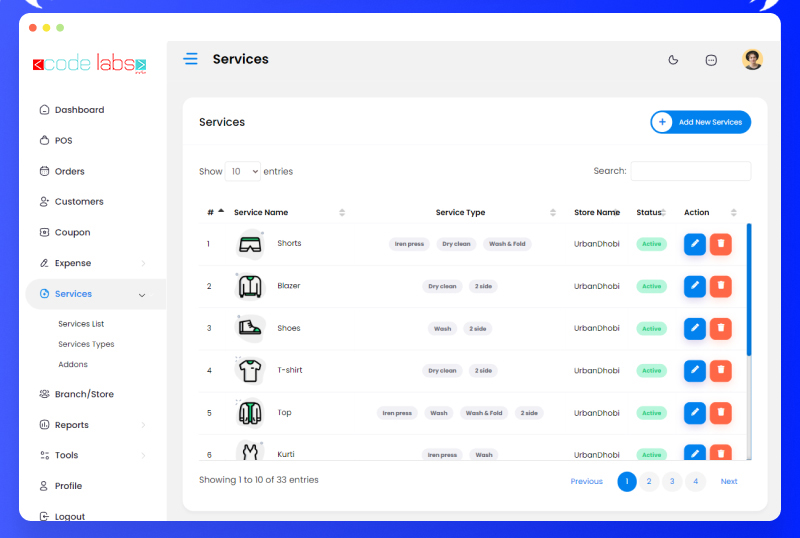Open Services Types submenu item
Screen dimensions: 800x538
86,344
